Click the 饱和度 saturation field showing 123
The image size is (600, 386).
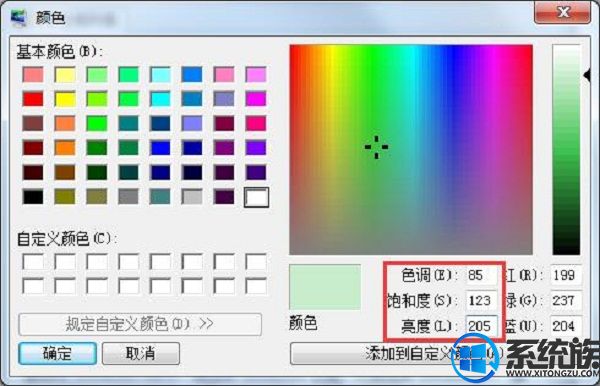481,300
